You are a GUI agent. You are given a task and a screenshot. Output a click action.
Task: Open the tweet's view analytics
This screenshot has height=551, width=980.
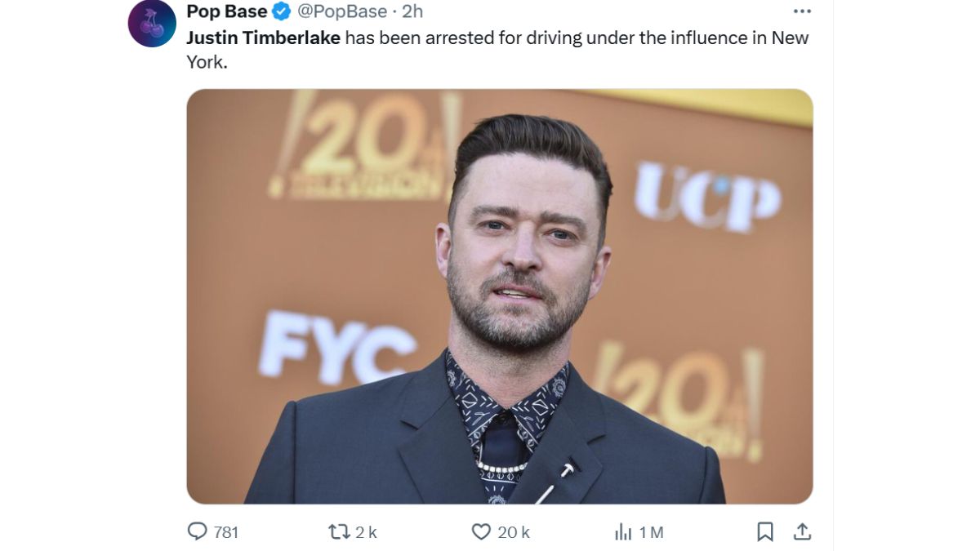622,531
